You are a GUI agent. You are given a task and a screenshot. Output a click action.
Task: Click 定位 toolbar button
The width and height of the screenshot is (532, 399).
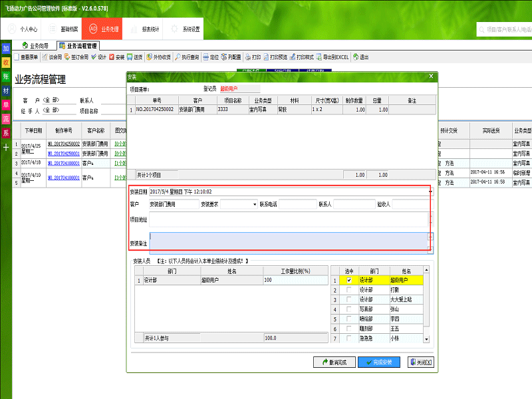click(211, 57)
